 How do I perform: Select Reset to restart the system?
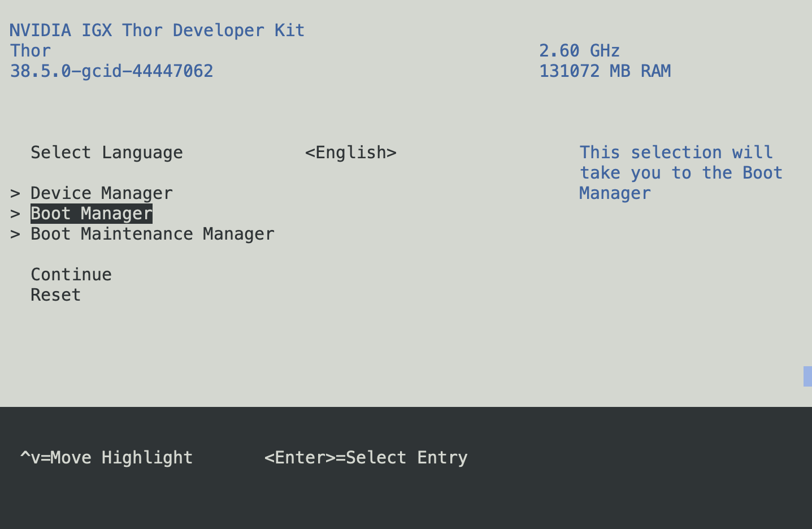(55, 294)
